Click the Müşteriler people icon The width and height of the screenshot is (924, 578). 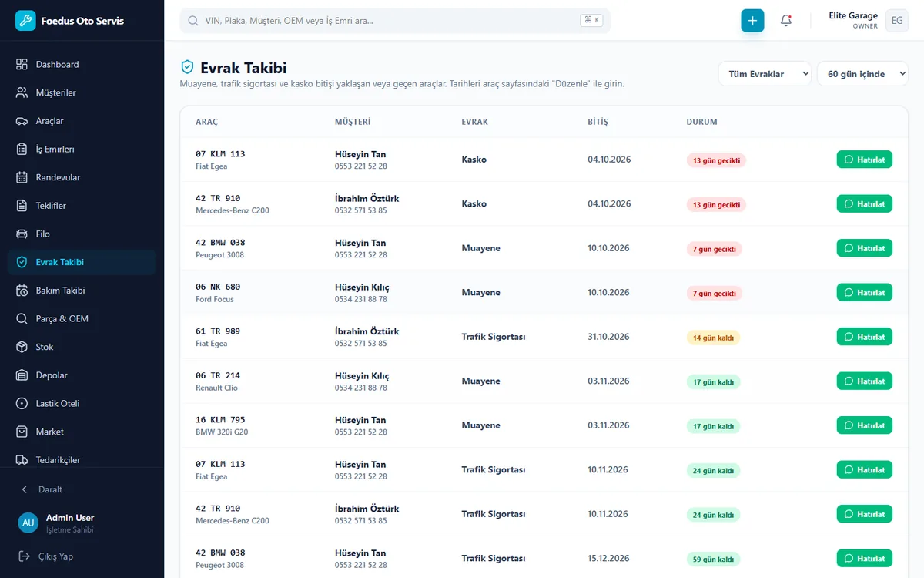tap(22, 92)
